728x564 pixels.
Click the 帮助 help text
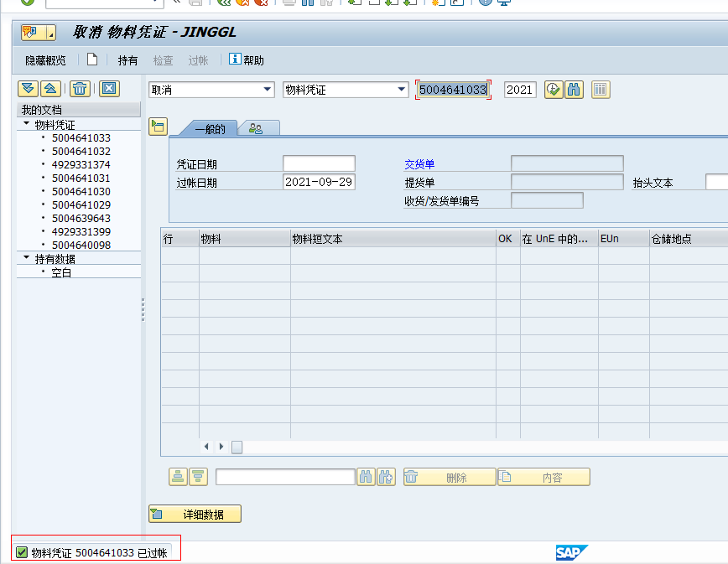(x=254, y=60)
